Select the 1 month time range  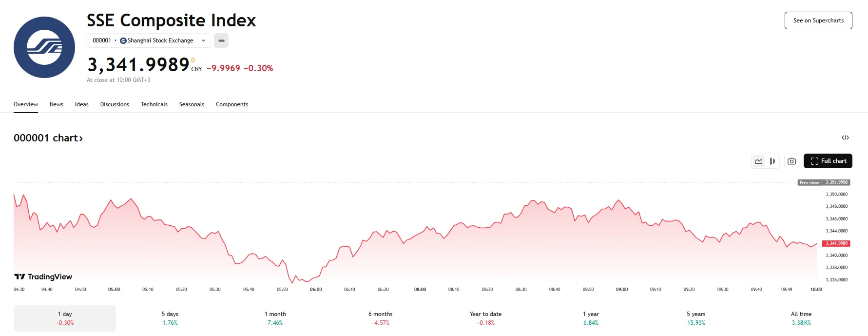pos(275,318)
